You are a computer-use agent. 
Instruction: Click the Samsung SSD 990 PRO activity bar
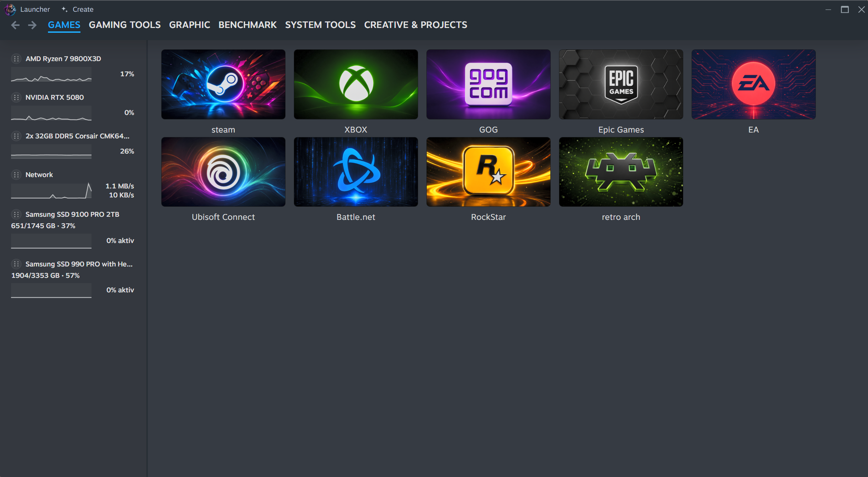tap(51, 291)
